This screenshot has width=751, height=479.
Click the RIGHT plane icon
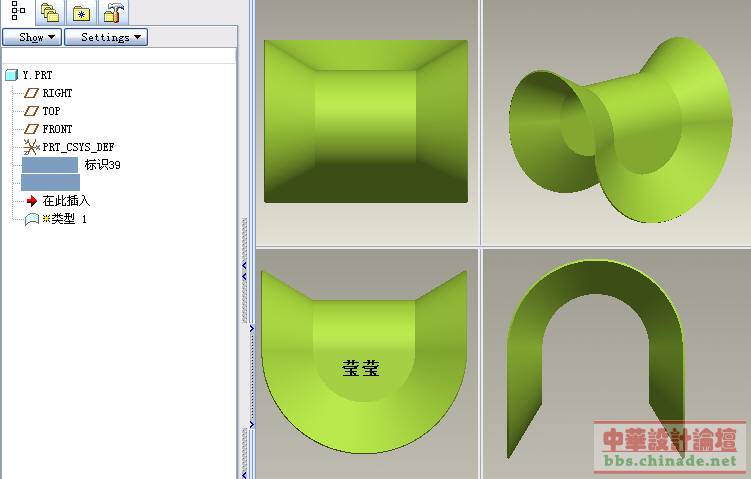32,93
